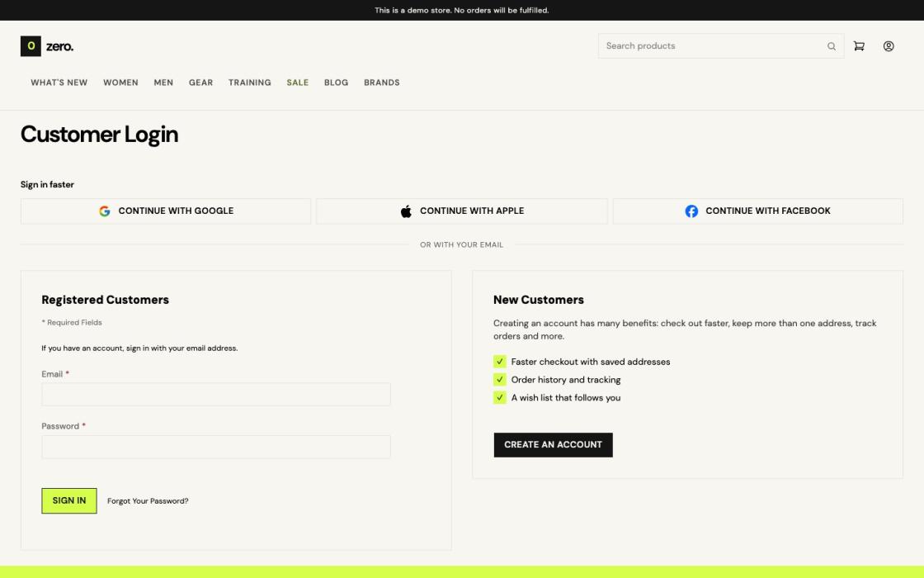
Task: Open the Brands page
Action: (382, 83)
